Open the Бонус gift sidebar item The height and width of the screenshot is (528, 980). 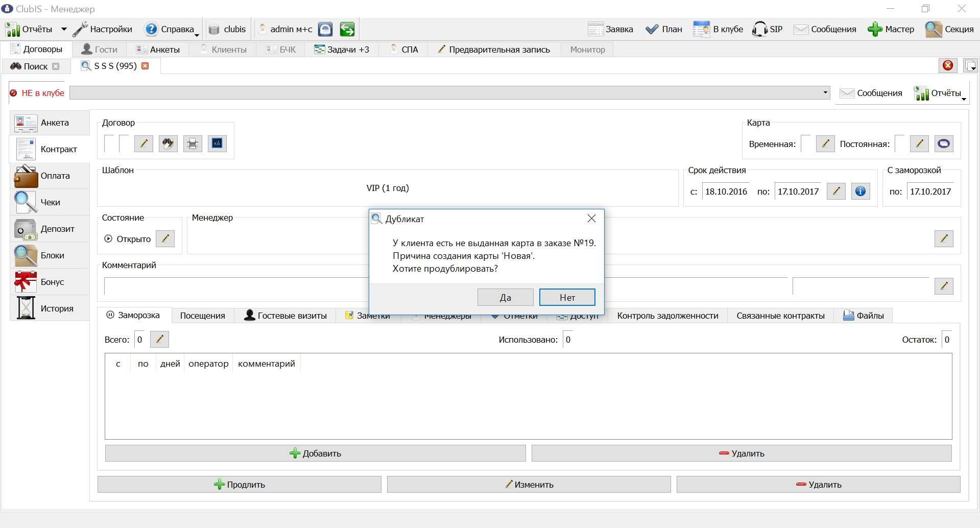(x=50, y=282)
